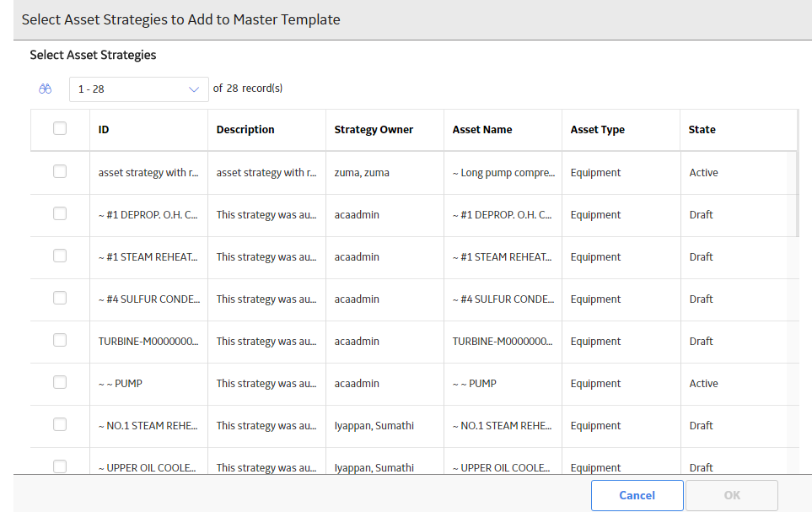This screenshot has width=812, height=512.
Task: Check the NO.1 STEAM REHE row checkbox
Action: (60, 424)
